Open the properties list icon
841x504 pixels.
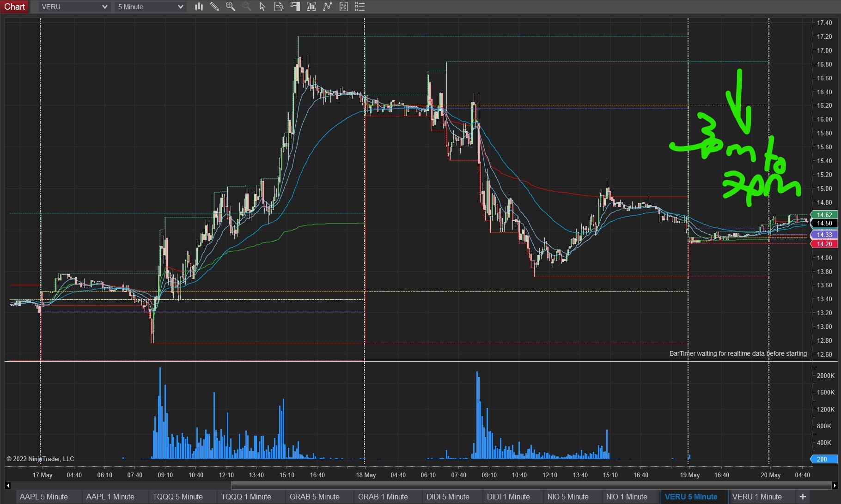point(360,6)
